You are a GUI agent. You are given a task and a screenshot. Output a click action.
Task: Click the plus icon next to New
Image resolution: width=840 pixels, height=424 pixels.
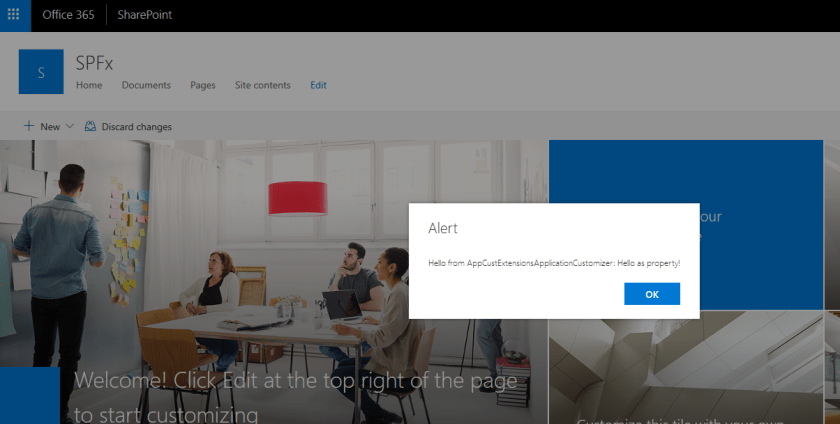(x=29, y=126)
